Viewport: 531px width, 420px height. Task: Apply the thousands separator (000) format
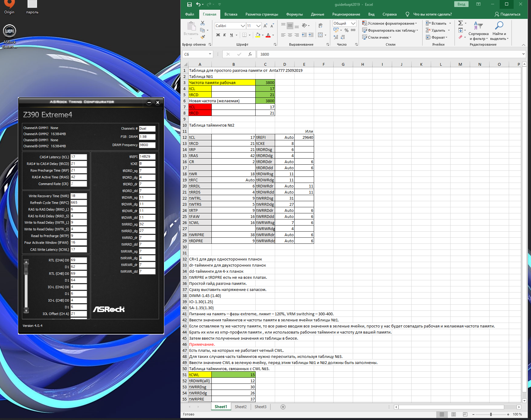(x=353, y=30)
